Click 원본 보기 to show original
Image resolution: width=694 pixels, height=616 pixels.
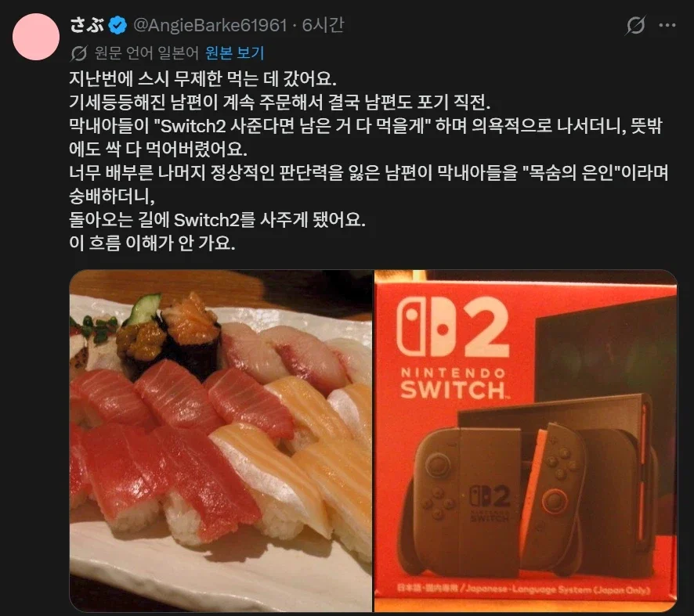[x=234, y=53]
